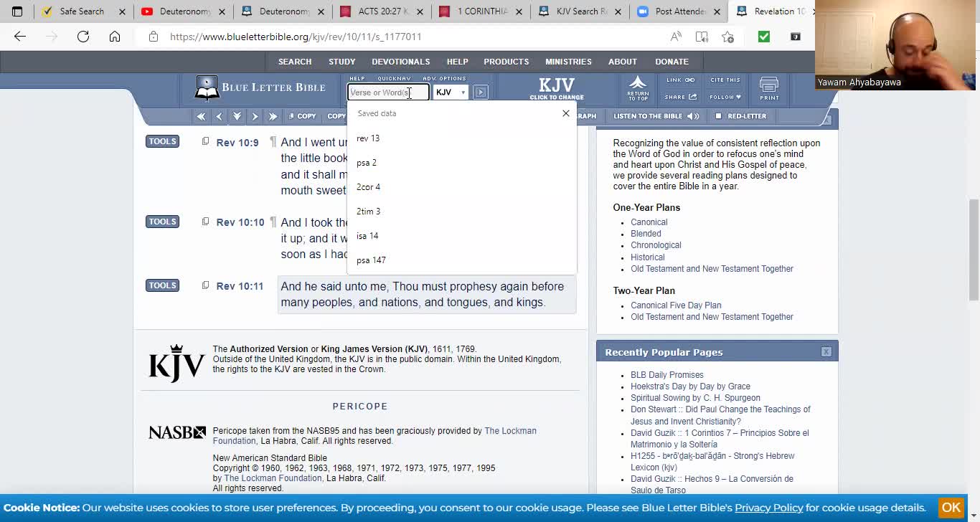Click the Return to Top icon
980x522 pixels.
(638, 89)
